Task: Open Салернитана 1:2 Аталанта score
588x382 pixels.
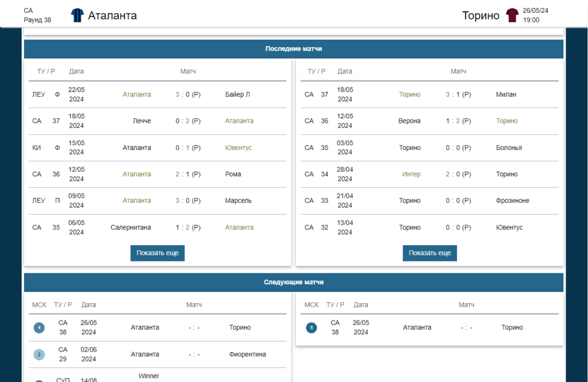Action: 188,227
